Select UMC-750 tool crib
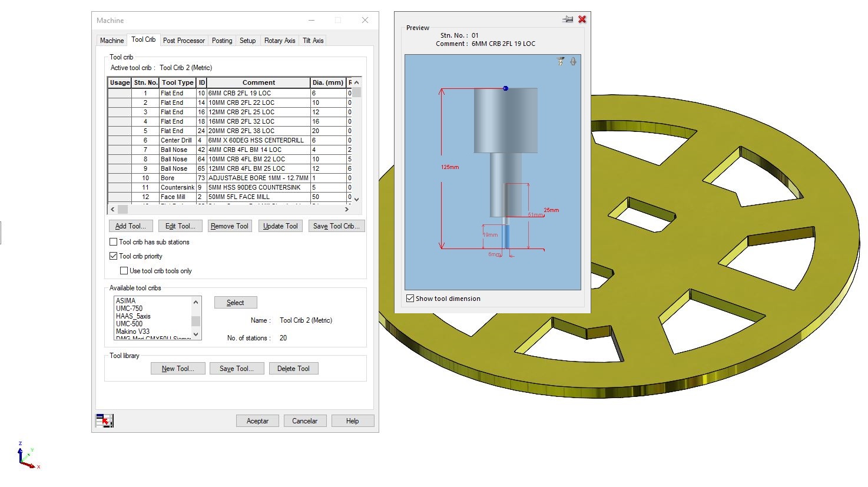The width and height of the screenshot is (868, 487). (x=130, y=309)
